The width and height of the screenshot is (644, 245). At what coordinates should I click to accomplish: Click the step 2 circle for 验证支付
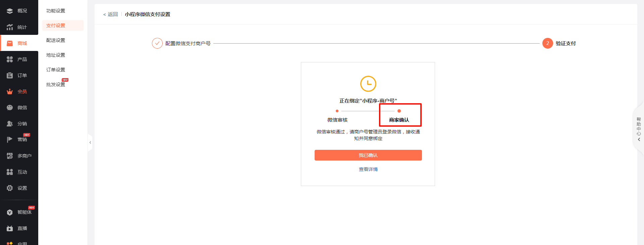coord(548,43)
